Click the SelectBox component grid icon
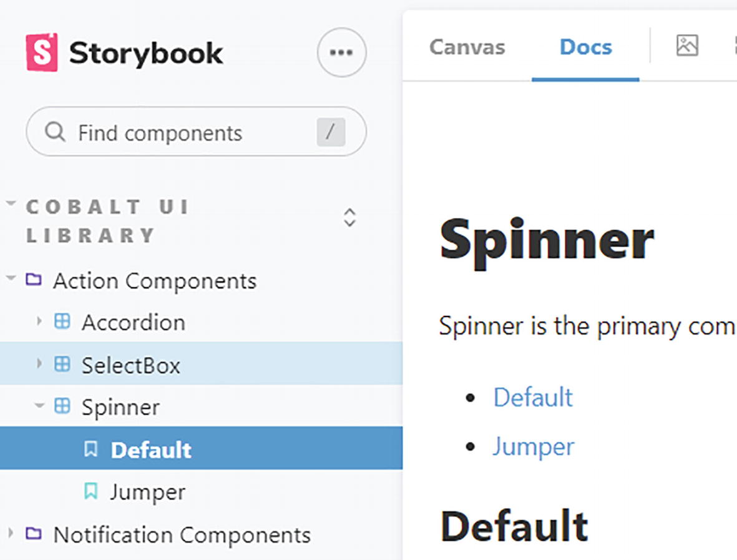The height and width of the screenshot is (560, 737). pos(62,364)
